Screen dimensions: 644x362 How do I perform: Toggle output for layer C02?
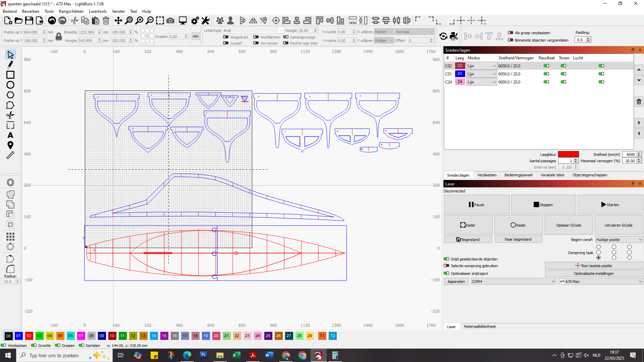point(546,66)
